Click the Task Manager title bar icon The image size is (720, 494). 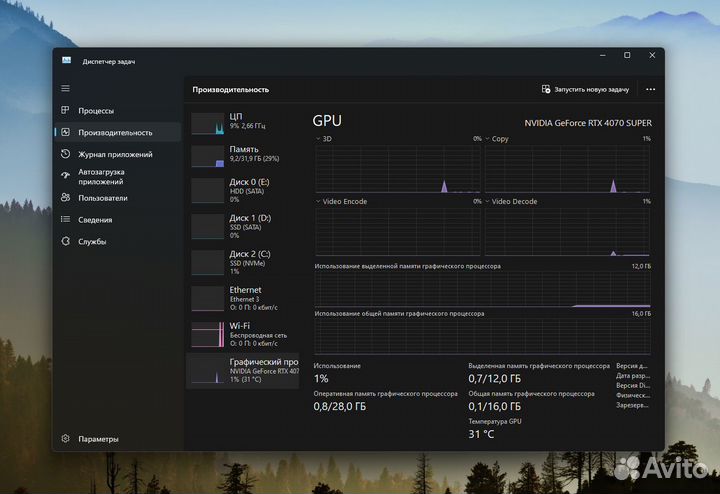67,61
